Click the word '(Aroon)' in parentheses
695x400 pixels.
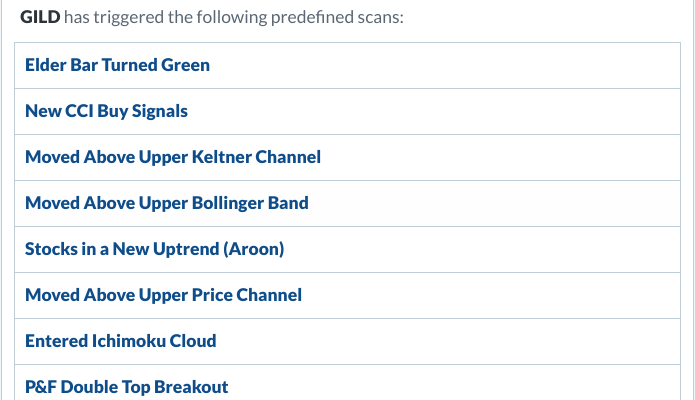(x=254, y=249)
